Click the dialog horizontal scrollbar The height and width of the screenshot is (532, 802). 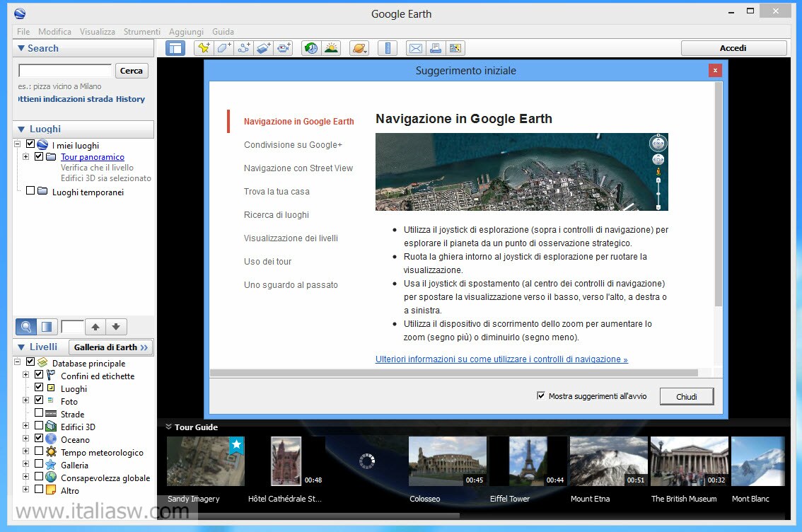click(x=453, y=373)
